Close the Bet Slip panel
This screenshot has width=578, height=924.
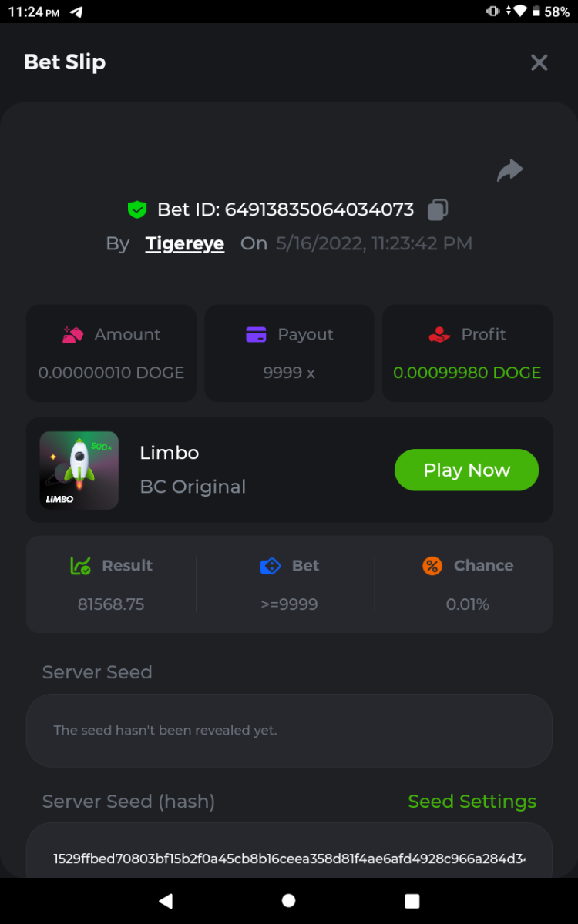(x=539, y=62)
